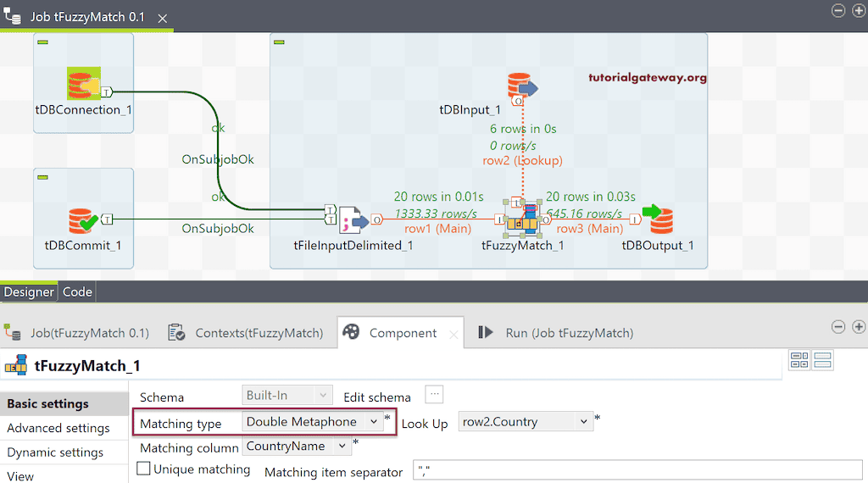Select the row3 (Main) connection label
The image size is (868, 483).
[x=590, y=229]
